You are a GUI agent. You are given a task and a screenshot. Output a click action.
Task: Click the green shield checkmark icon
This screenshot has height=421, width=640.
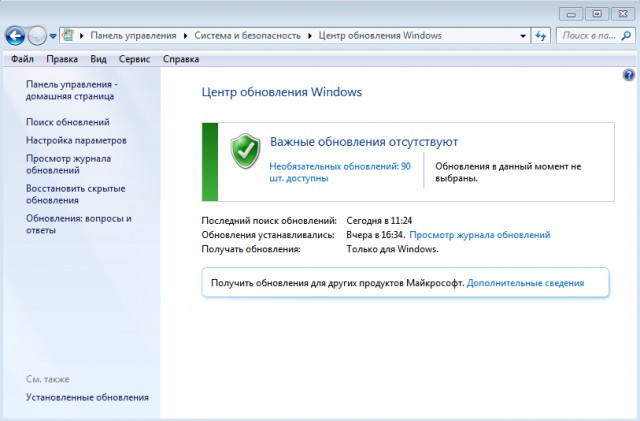point(245,150)
